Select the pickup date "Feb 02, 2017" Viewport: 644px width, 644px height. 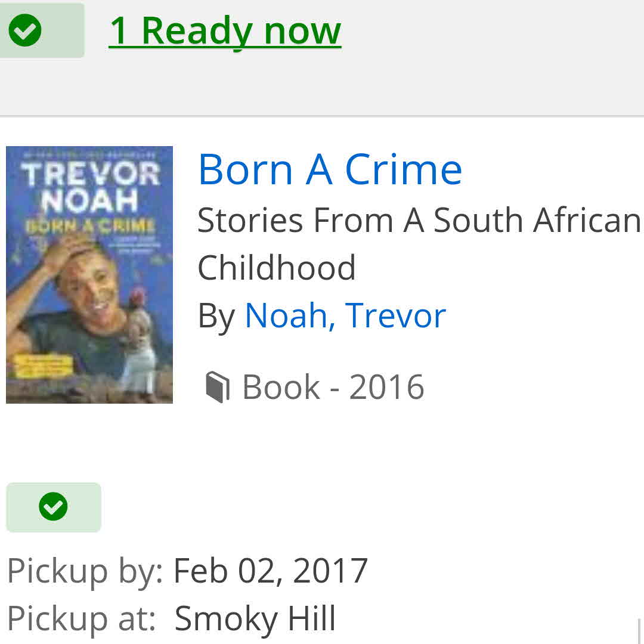270,571
